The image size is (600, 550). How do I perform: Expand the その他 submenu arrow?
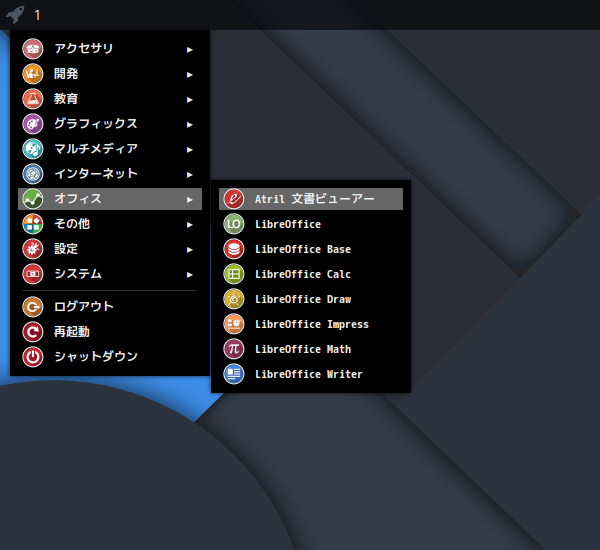pyautogui.click(x=189, y=225)
